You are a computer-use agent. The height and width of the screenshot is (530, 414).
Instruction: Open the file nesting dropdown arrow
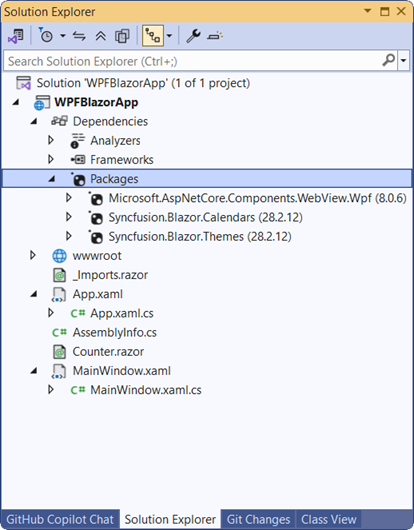point(169,35)
